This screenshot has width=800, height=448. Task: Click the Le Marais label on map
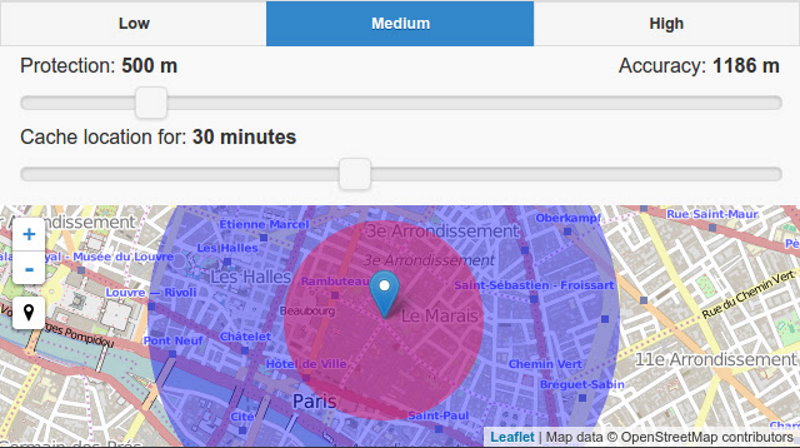point(440,316)
